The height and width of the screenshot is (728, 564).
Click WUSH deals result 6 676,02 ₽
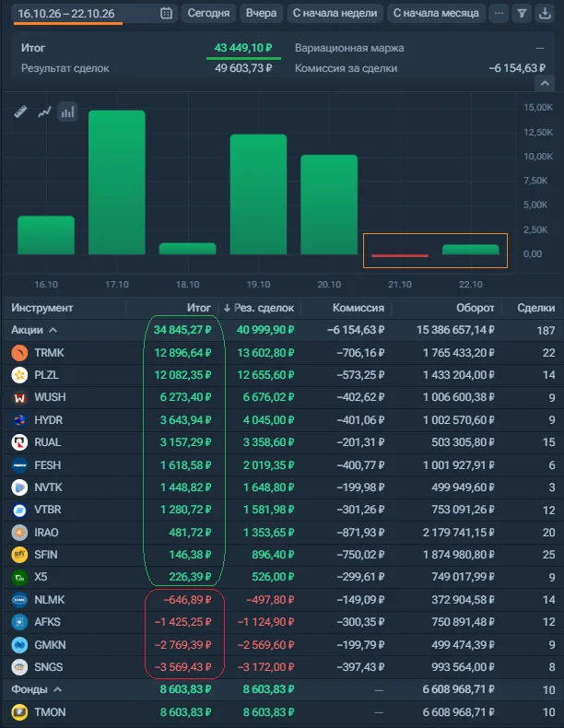pos(269,397)
